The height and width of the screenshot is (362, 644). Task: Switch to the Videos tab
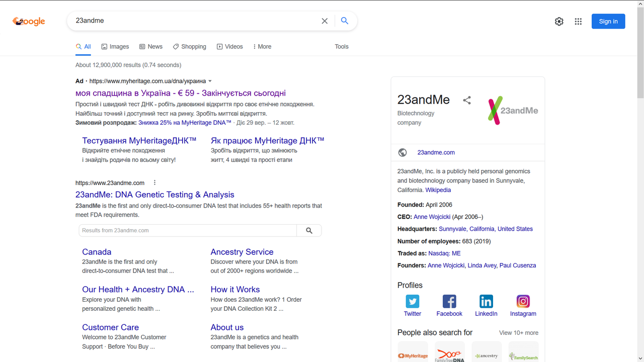(x=230, y=46)
